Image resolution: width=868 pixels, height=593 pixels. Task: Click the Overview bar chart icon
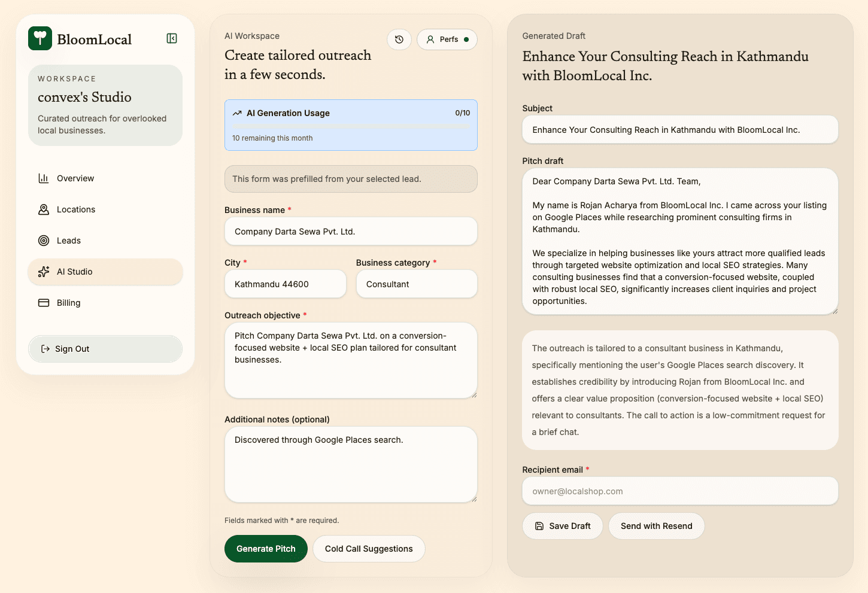(x=44, y=178)
